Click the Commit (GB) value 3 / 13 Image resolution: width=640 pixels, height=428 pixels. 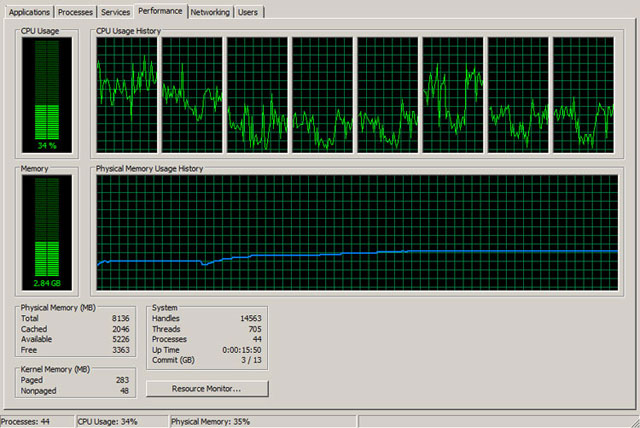(x=251, y=360)
